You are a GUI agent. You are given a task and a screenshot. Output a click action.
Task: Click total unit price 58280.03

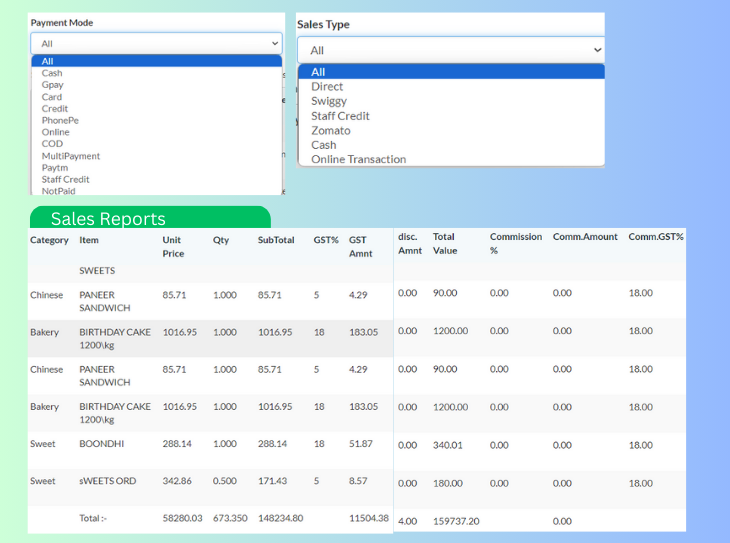pyautogui.click(x=182, y=518)
